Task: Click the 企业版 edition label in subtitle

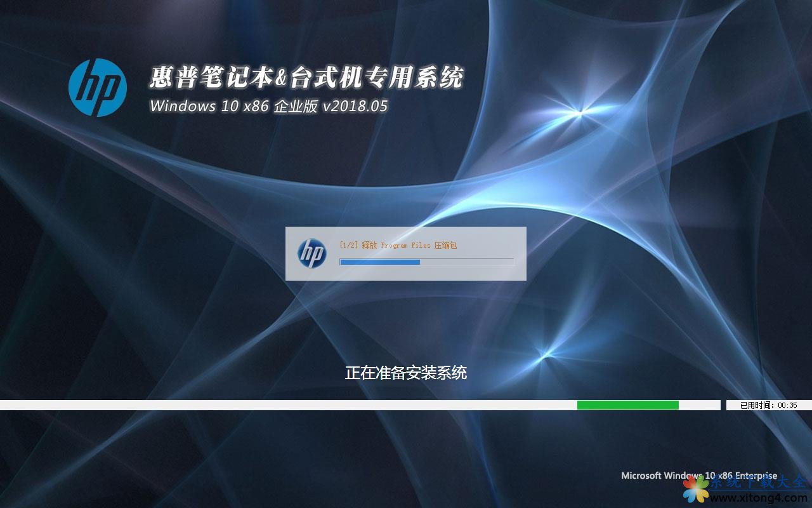Action: click(295, 106)
